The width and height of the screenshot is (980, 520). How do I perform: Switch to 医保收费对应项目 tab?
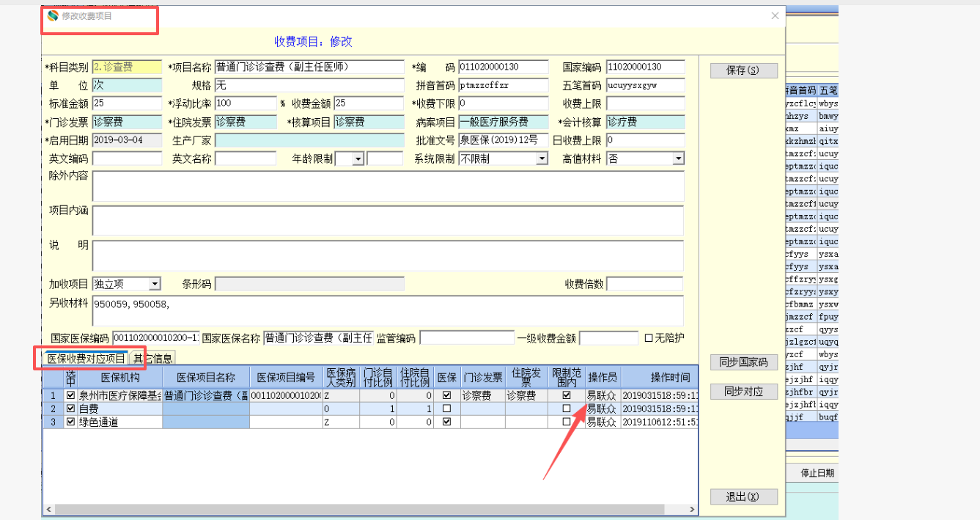(x=86, y=359)
